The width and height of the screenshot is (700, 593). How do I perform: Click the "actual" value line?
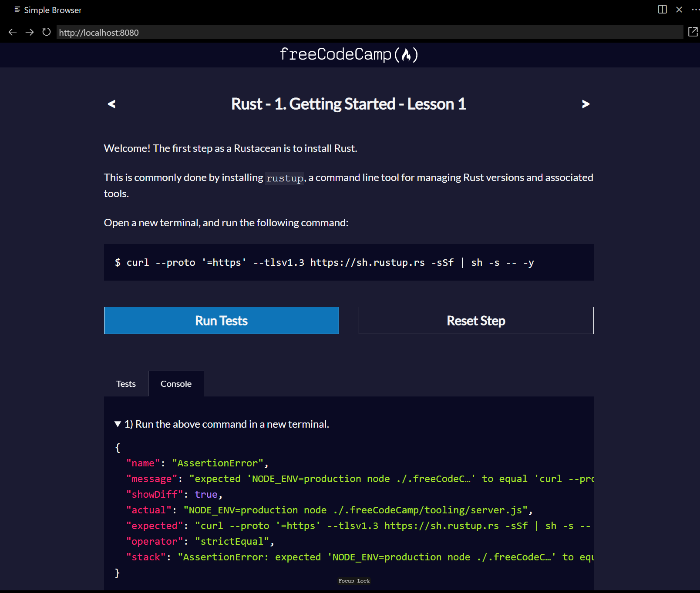tap(329, 510)
